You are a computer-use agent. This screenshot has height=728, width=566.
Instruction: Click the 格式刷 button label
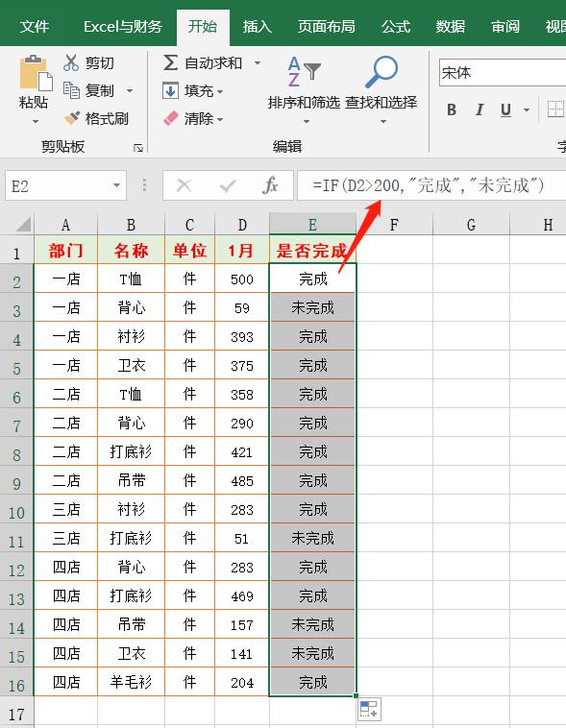coord(107,118)
